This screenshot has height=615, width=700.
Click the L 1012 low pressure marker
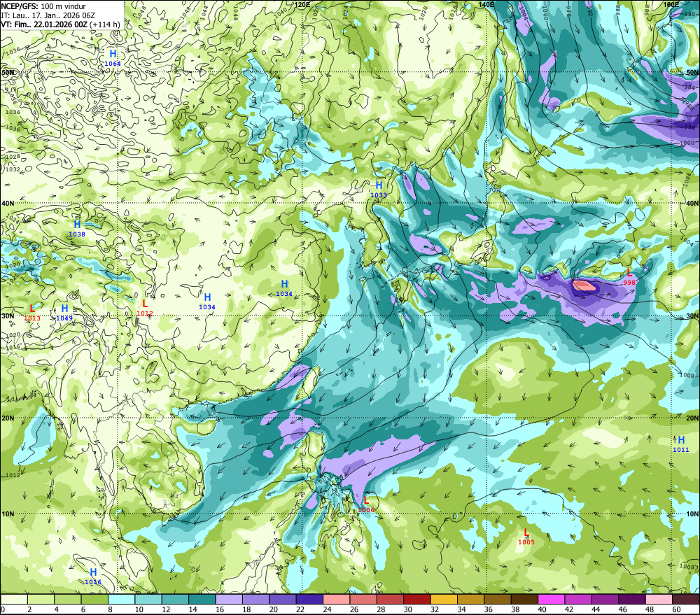click(x=145, y=308)
